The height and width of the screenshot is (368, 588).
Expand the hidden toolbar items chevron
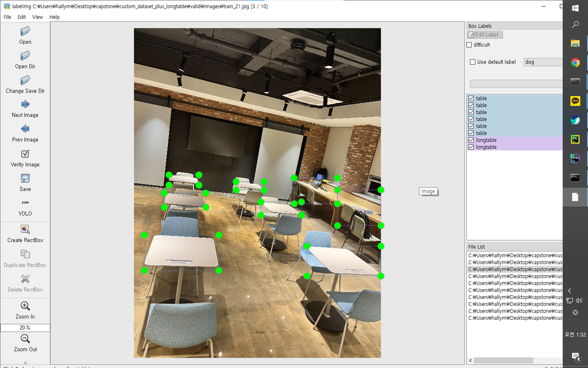[x=25, y=362]
